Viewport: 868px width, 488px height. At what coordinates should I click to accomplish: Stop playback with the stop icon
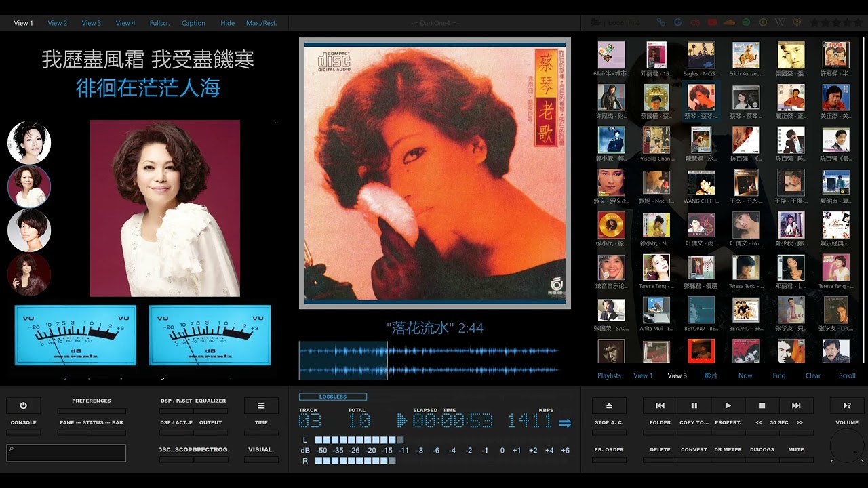[x=762, y=405]
